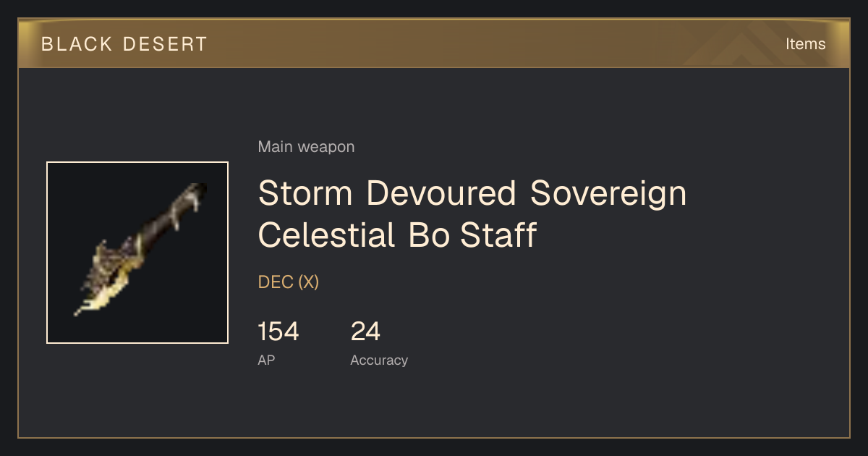This screenshot has width=868, height=456.
Task: Click Celestial Bo Staff title line
Action: [x=397, y=235]
